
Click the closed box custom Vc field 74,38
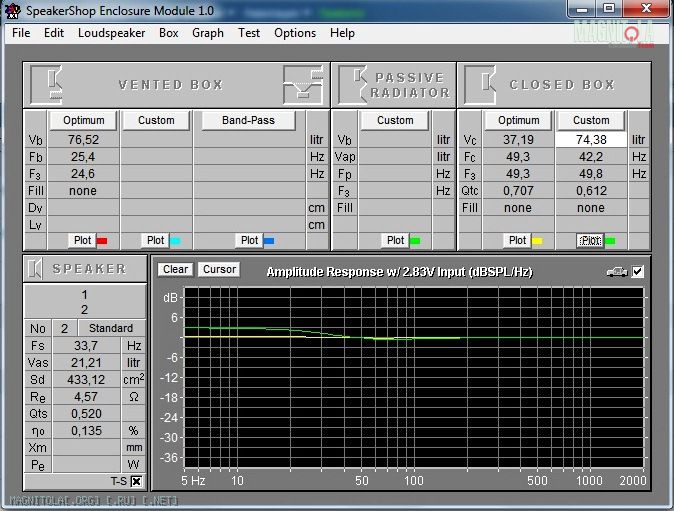pyautogui.click(x=591, y=140)
